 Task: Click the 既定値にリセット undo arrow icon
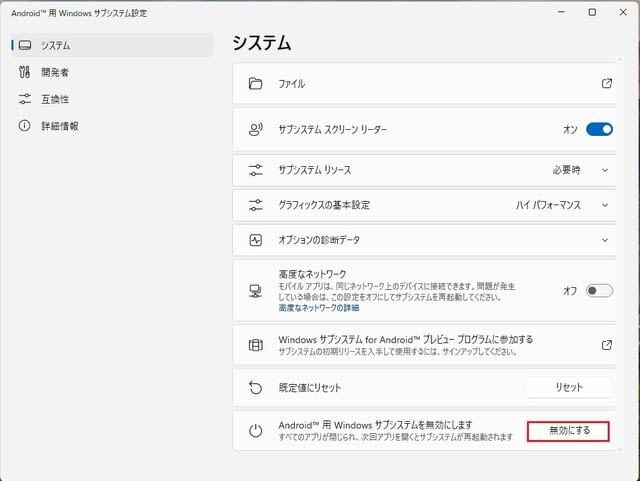[x=256, y=387]
